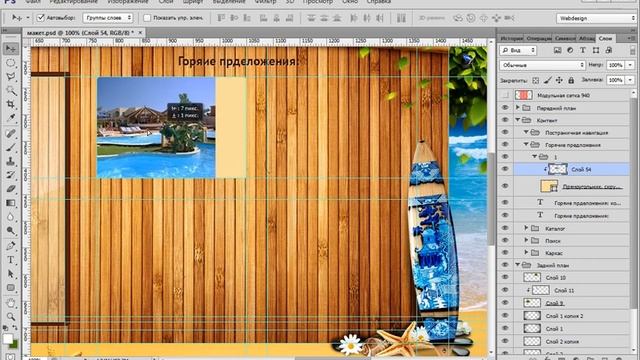Viewport: 640px width, 360px height.
Task: Switch to the Операции tab
Action: click(538, 38)
